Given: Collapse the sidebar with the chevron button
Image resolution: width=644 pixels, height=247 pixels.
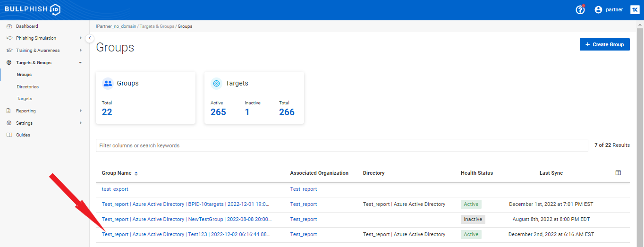Looking at the screenshot, I should tap(90, 38).
